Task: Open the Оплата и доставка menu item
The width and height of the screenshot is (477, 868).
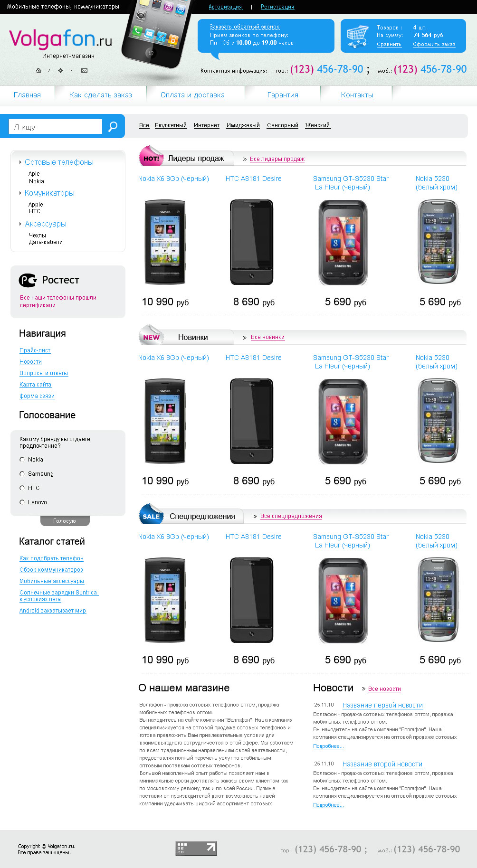Action: tap(192, 95)
